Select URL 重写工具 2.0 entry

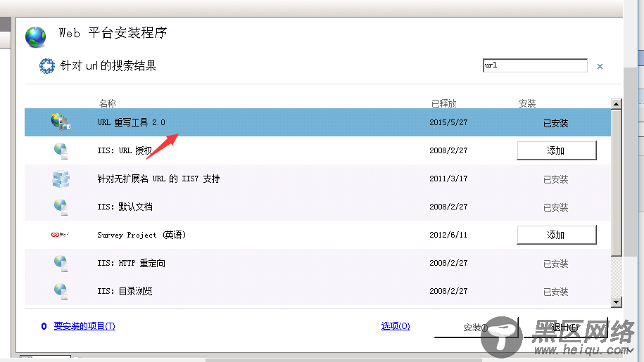click(317, 122)
